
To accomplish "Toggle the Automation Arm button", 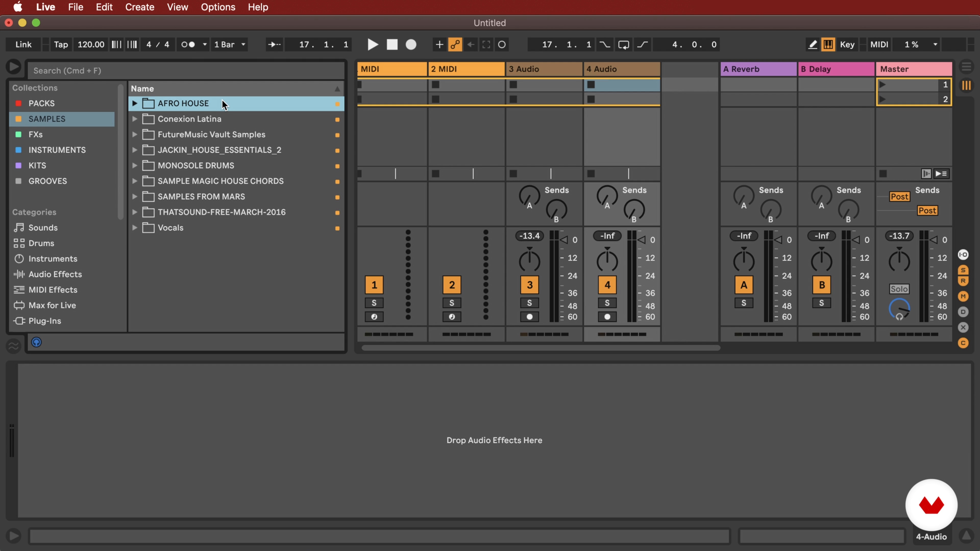I will point(455,44).
